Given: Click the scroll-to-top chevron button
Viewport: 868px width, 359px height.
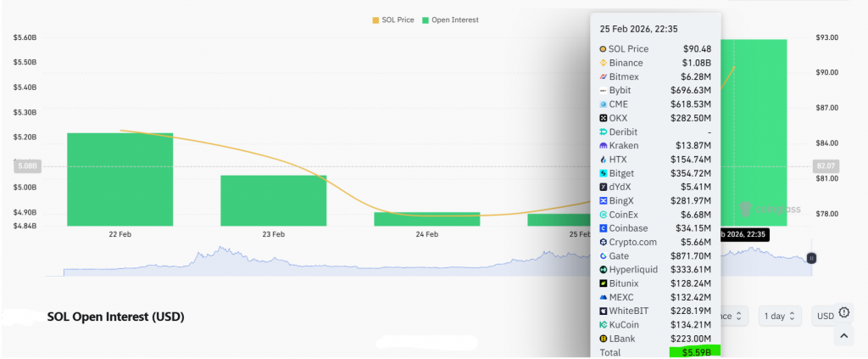Looking at the screenshot, I should click(x=843, y=336).
